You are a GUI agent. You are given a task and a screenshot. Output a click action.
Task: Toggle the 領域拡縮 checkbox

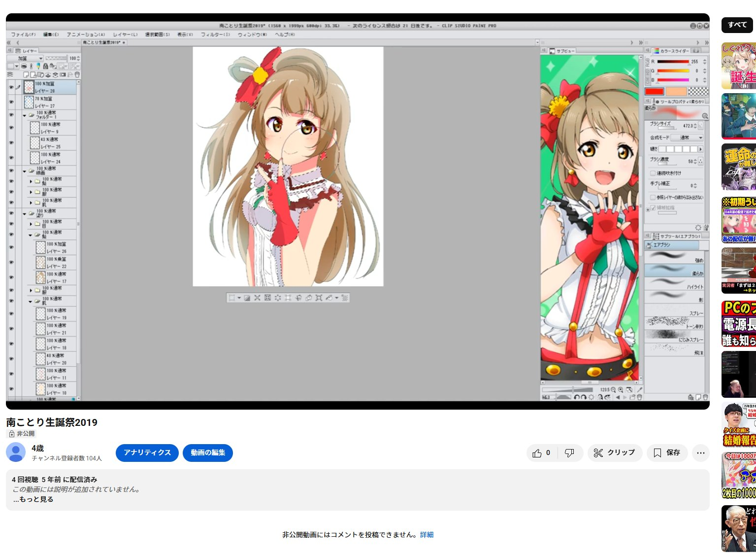click(653, 208)
